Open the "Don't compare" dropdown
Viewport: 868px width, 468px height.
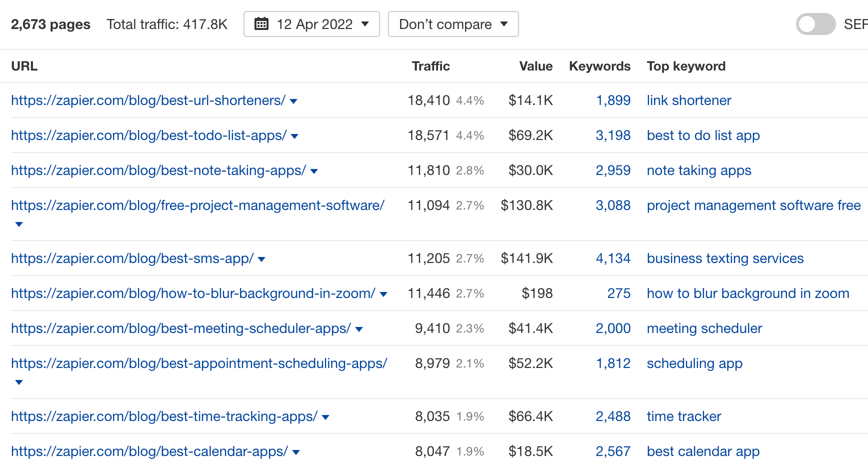coord(452,23)
